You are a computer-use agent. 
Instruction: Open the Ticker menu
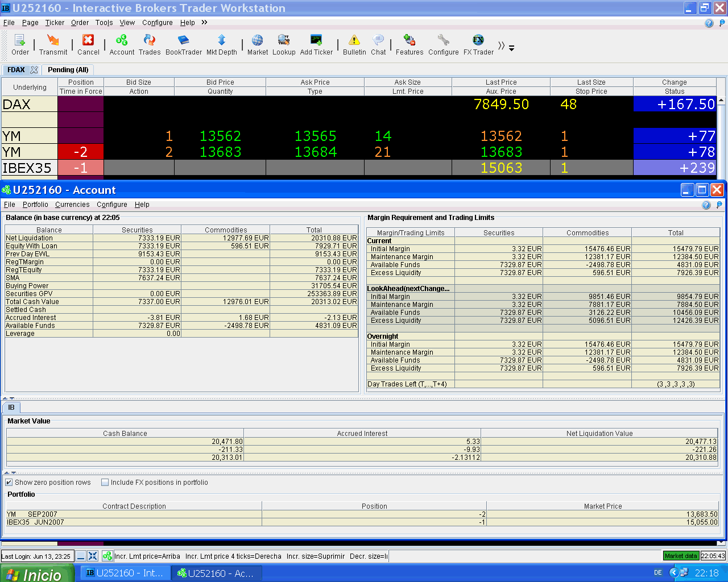(55, 23)
